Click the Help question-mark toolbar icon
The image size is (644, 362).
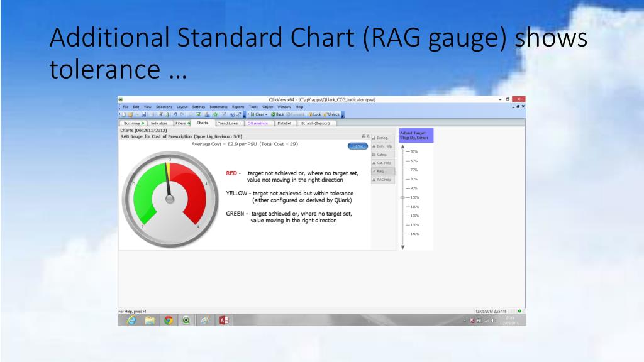pos(239,114)
